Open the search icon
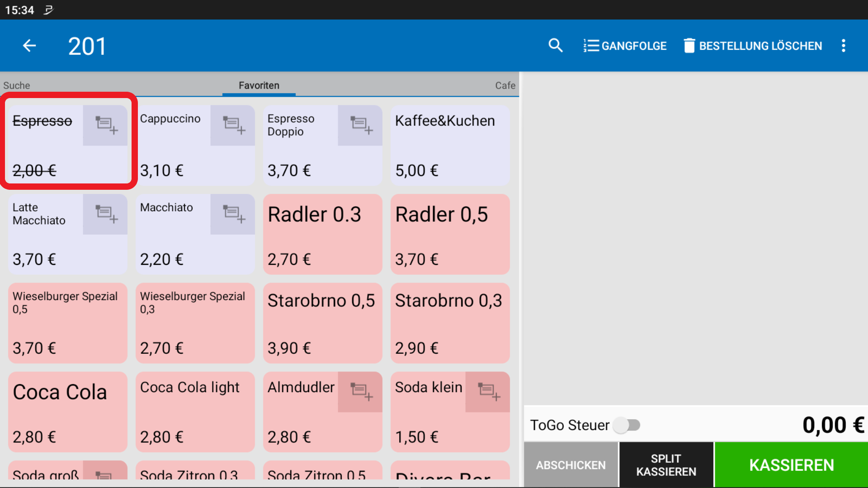868x488 pixels. pyautogui.click(x=555, y=45)
